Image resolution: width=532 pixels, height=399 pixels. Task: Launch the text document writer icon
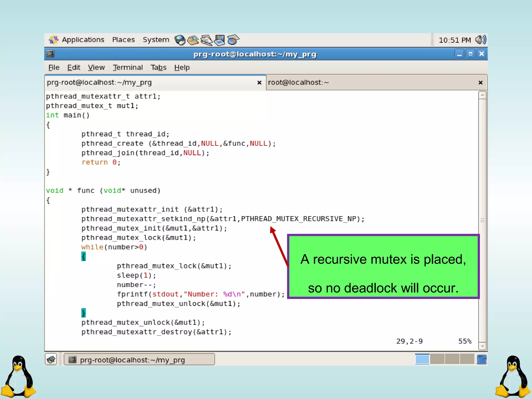click(x=207, y=40)
